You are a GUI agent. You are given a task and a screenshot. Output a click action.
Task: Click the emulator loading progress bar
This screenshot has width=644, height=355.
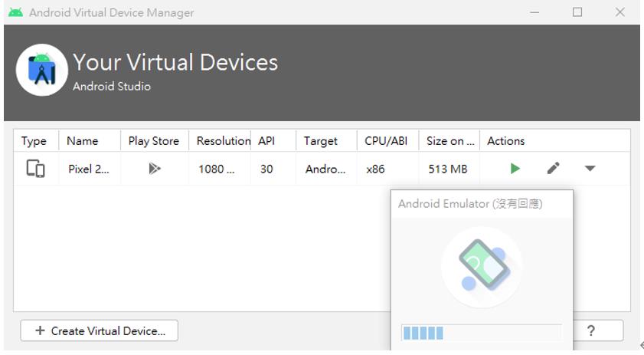pyautogui.click(x=481, y=333)
